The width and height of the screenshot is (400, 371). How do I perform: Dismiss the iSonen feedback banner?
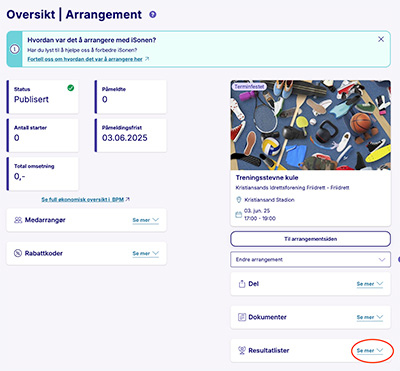tap(381, 39)
